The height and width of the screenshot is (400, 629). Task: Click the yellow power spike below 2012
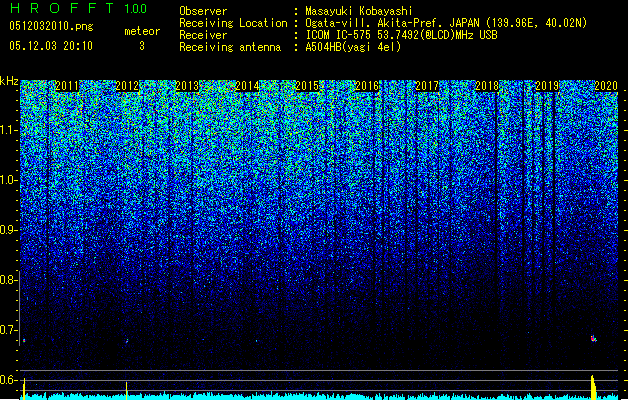point(127,390)
